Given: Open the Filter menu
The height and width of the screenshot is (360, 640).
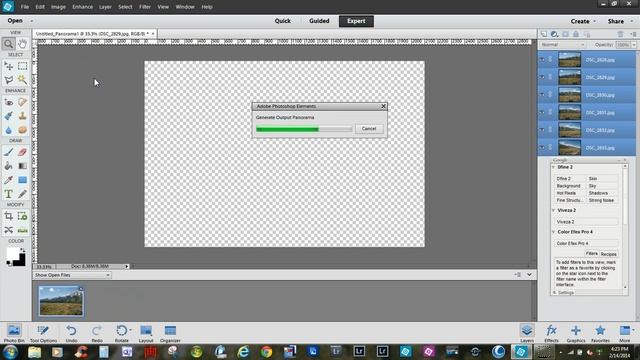Looking at the screenshot, I should (x=144, y=7).
